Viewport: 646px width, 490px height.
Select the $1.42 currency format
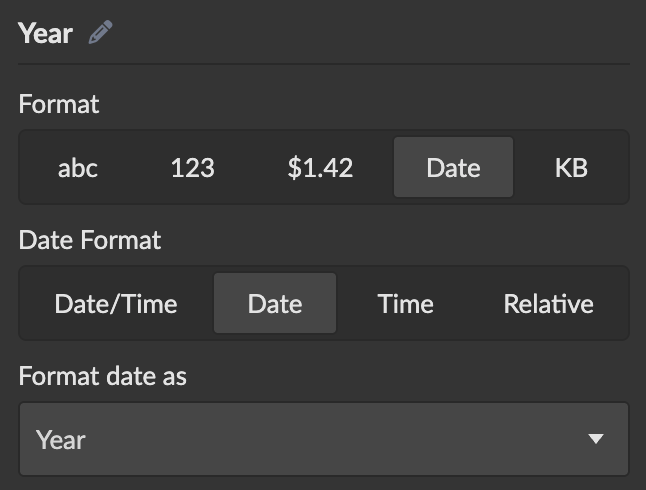coord(320,168)
